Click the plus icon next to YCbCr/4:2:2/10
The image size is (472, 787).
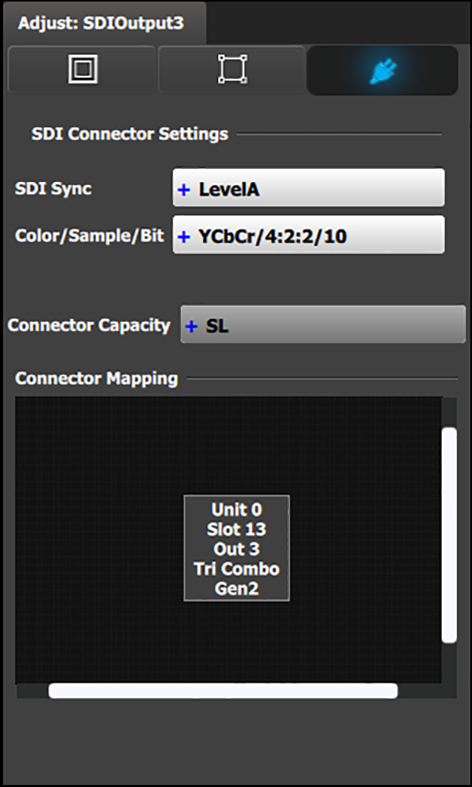pos(184,236)
